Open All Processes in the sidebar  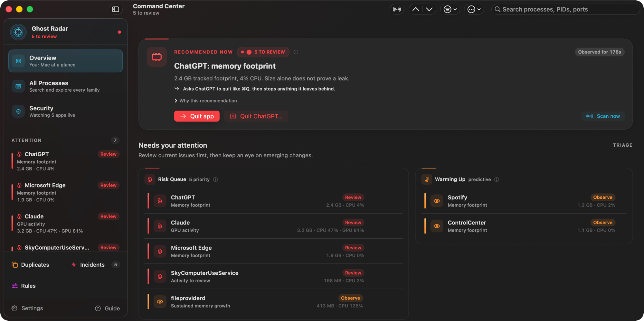pos(65,86)
